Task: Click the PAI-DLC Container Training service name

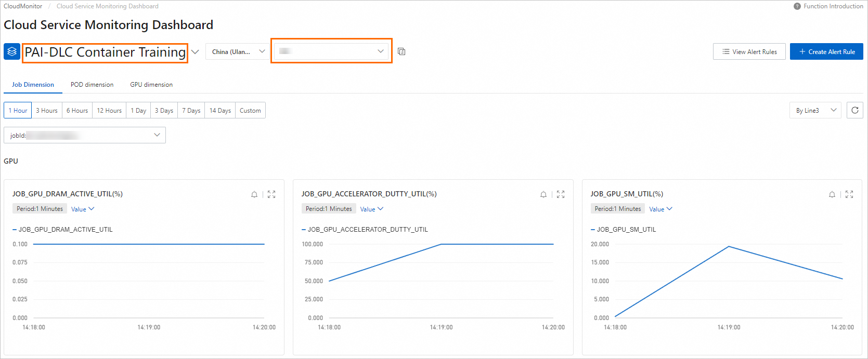Action: tap(105, 52)
